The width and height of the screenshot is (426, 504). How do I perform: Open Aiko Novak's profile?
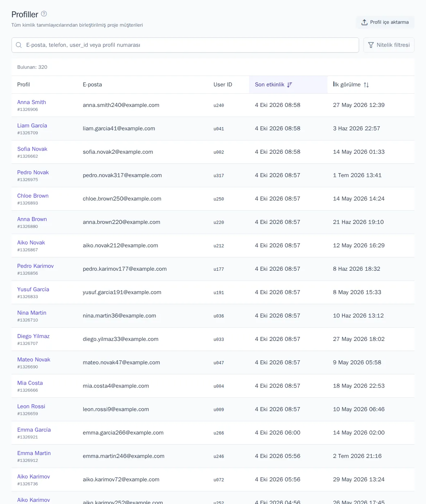[31, 243]
